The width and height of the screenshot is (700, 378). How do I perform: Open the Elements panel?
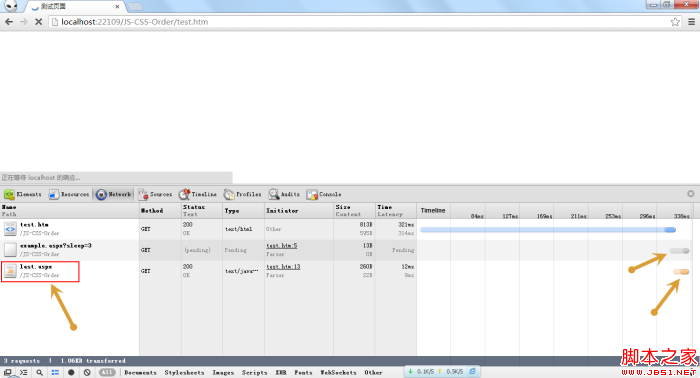point(23,195)
